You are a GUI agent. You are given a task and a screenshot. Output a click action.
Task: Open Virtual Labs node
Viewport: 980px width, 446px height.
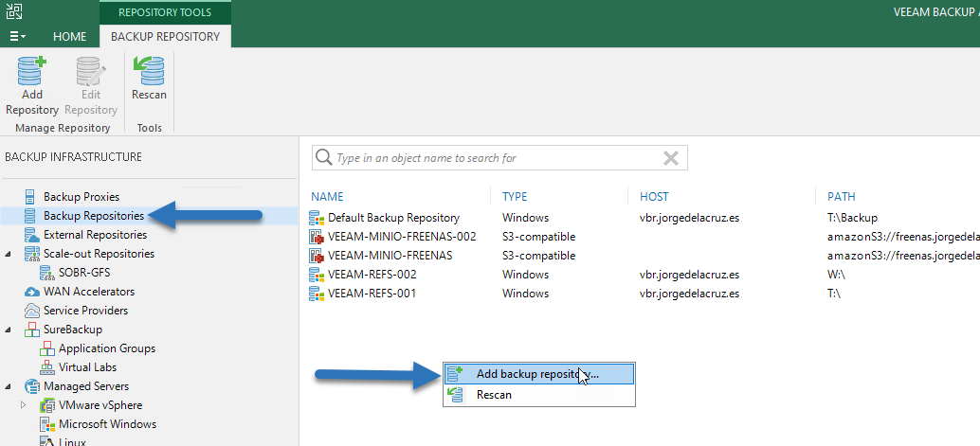tap(87, 367)
